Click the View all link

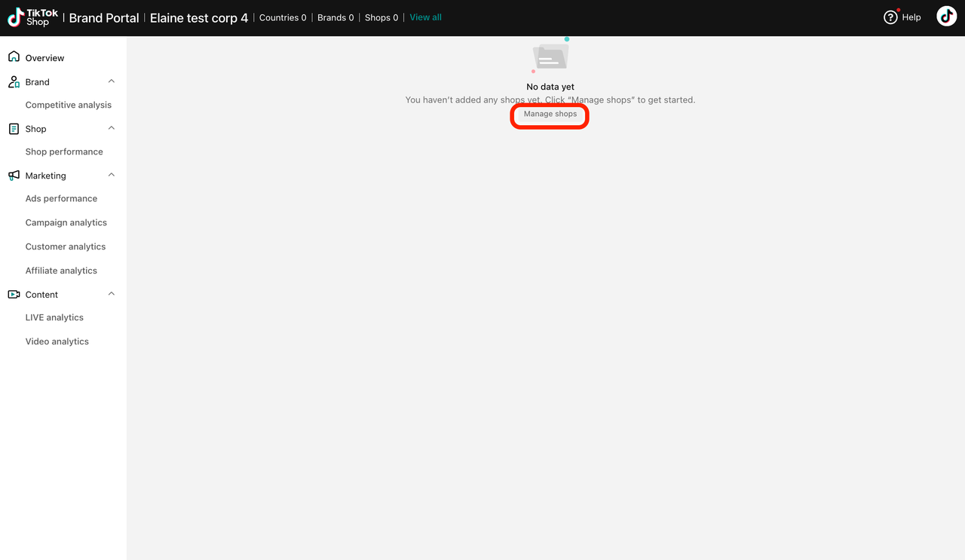425,17
